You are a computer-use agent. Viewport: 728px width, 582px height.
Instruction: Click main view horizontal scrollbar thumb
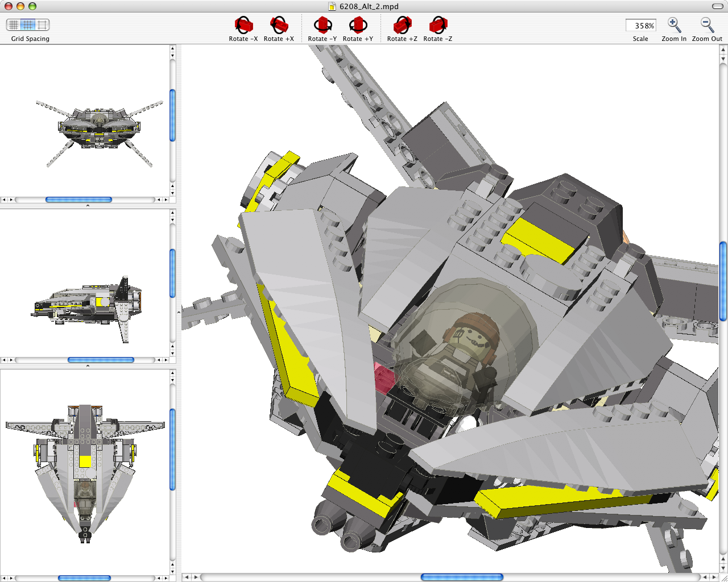click(x=462, y=577)
